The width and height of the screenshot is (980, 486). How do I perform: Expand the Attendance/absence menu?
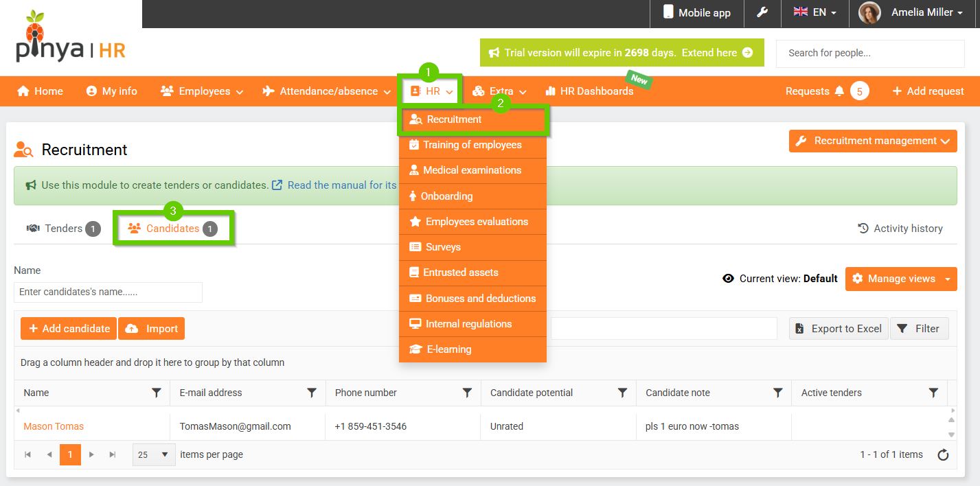327,91
